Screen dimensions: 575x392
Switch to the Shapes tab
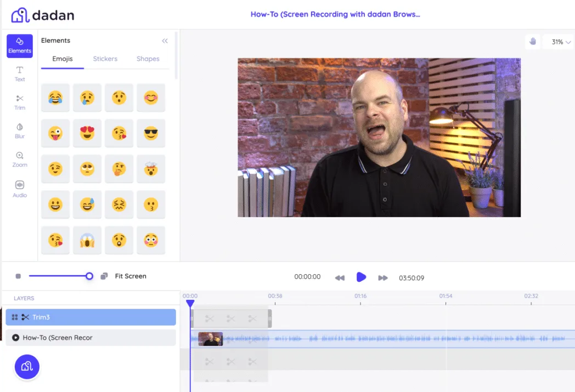pos(147,59)
